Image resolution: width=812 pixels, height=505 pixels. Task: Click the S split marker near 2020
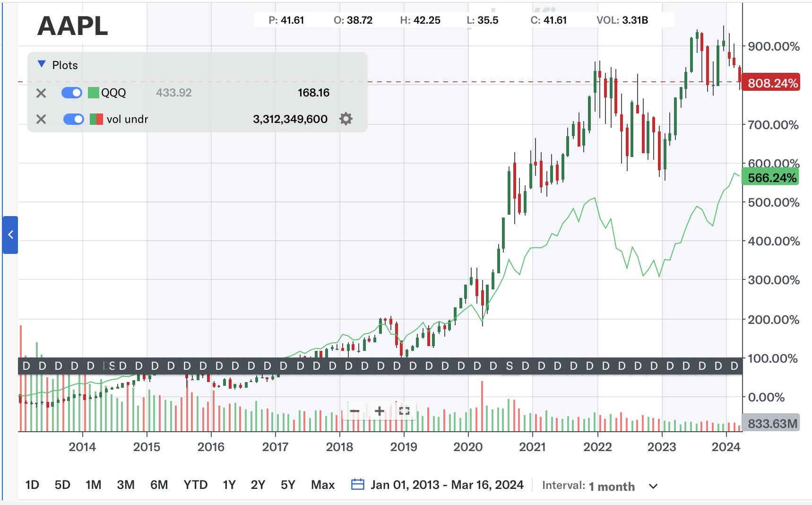click(509, 366)
